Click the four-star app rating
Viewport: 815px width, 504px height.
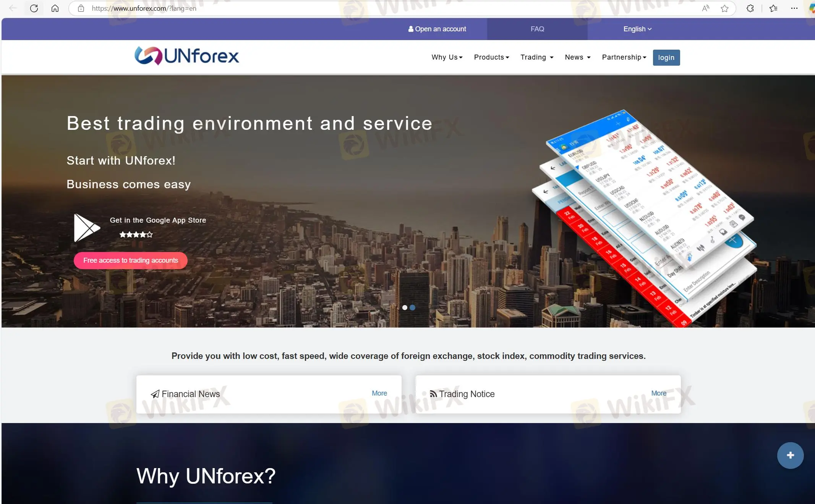click(x=136, y=234)
